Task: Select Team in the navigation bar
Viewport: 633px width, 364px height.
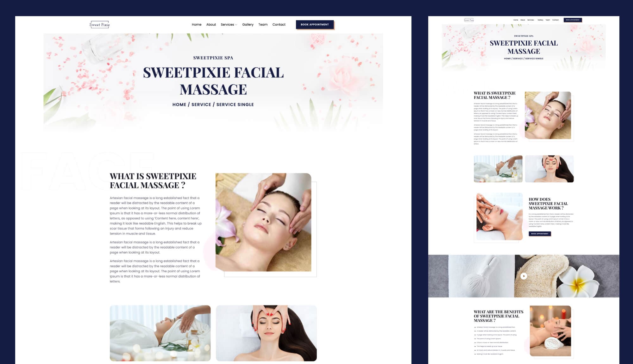Action: [263, 24]
